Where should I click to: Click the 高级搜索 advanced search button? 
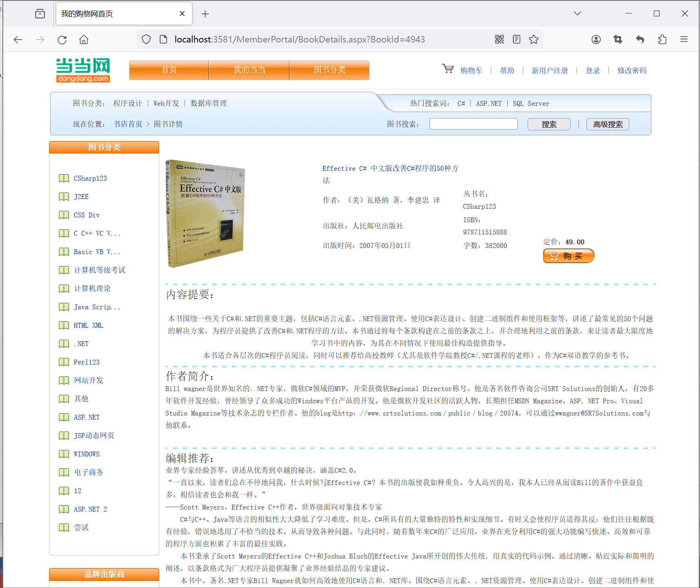point(607,124)
